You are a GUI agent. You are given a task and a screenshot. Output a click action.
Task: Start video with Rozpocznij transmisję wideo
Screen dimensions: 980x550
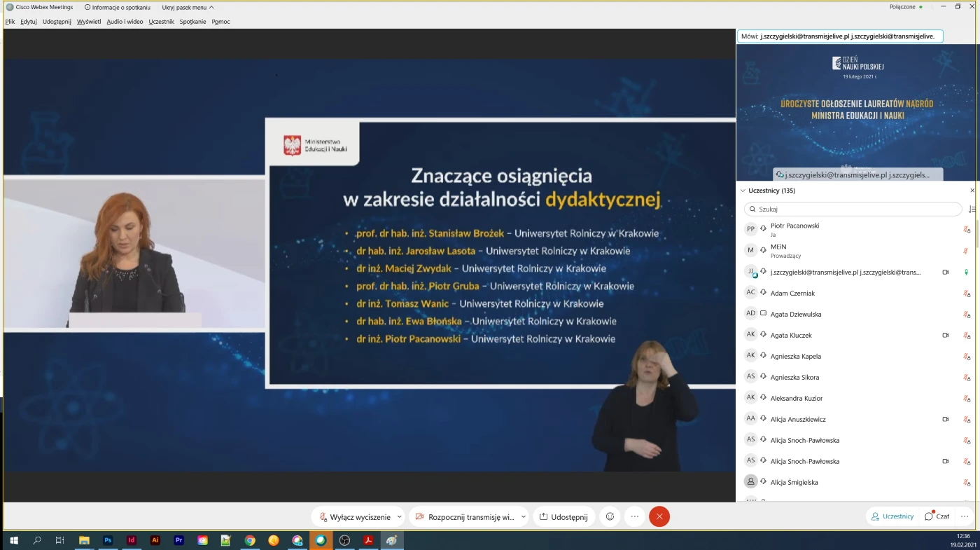point(464,516)
